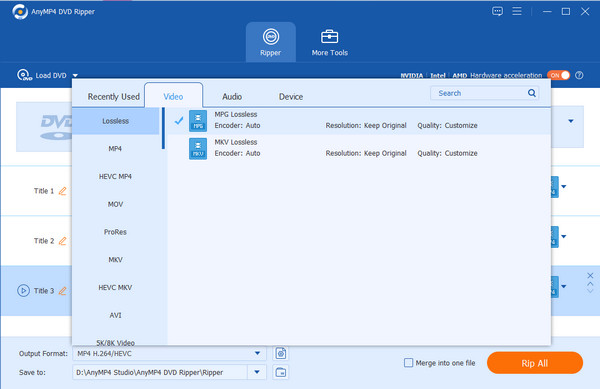Click the Title 1 label

pyautogui.click(x=44, y=191)
